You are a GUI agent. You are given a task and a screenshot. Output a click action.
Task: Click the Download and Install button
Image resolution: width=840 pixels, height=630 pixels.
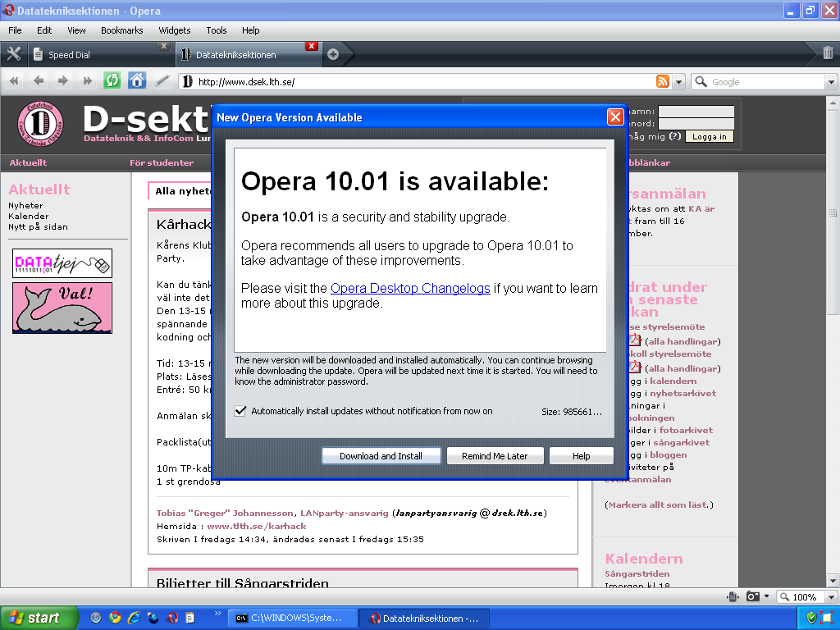(381, 456)
